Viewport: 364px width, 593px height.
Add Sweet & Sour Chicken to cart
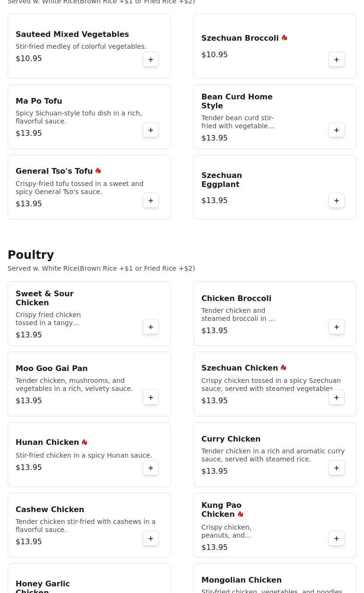coord(151,327)
